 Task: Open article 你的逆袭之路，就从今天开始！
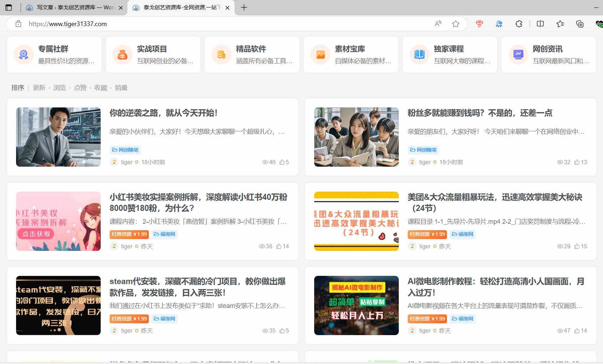(164, 113)
